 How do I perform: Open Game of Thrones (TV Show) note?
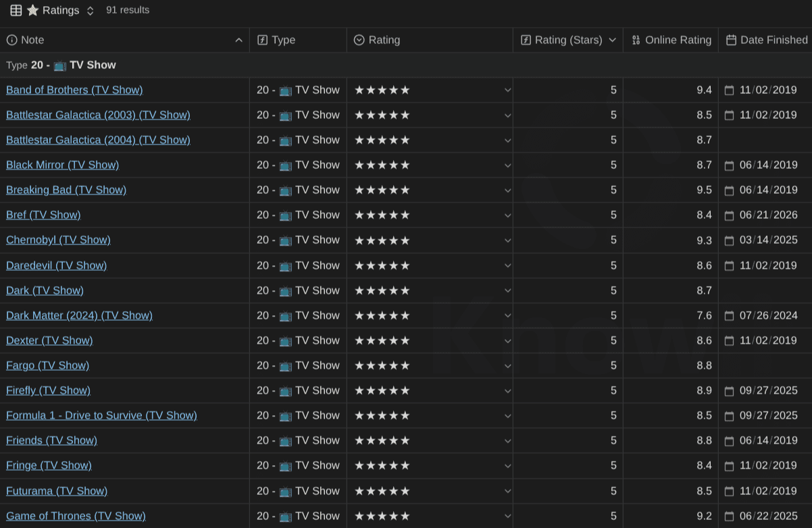tap(76, 516)
